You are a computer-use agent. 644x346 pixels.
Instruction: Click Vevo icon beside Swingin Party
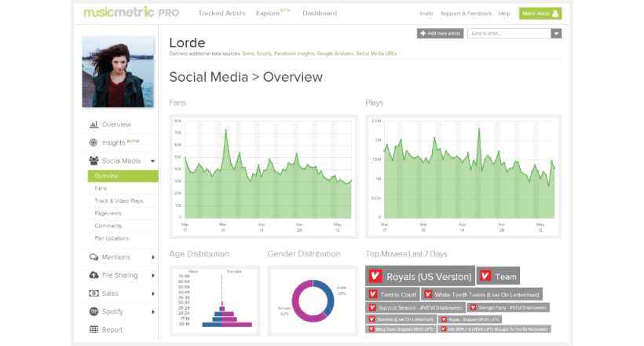point(473,307)
